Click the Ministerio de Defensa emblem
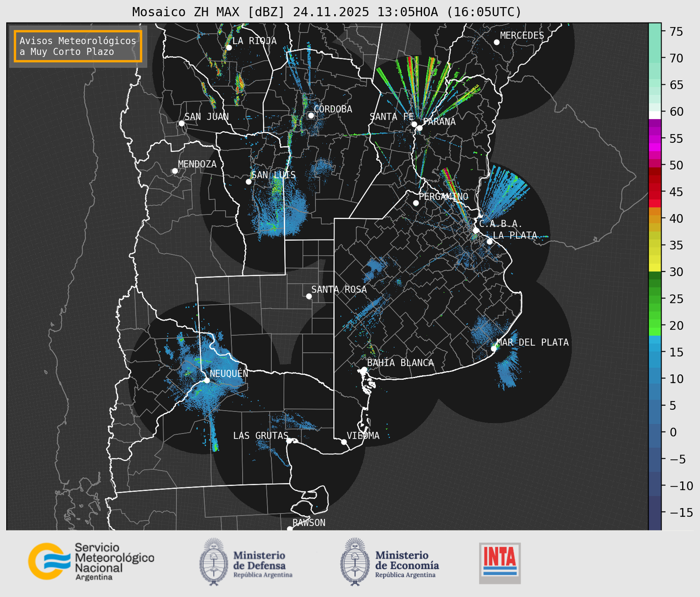The width and height of the screenshot is (700, 597). point(214,562)
